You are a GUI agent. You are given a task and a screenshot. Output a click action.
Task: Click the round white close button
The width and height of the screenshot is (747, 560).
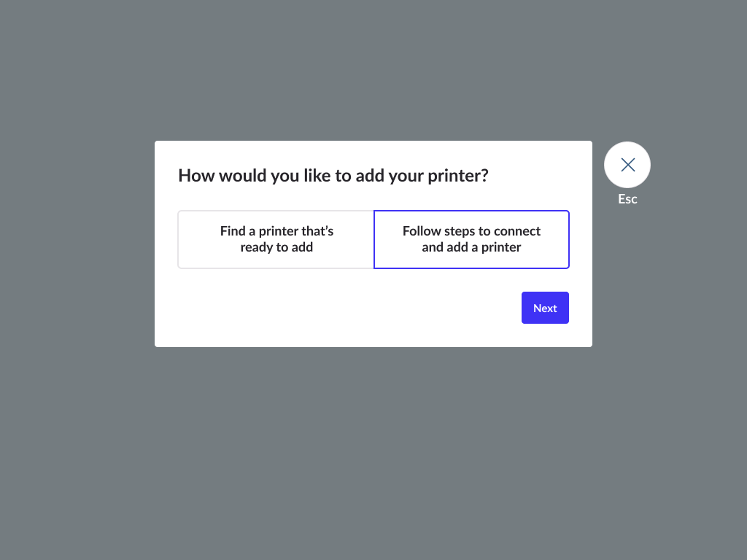627,165
